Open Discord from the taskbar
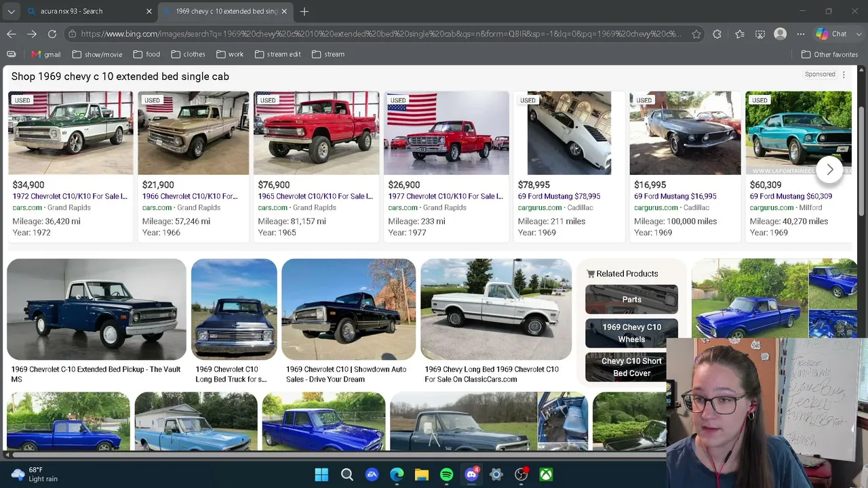 pos(471,474)
